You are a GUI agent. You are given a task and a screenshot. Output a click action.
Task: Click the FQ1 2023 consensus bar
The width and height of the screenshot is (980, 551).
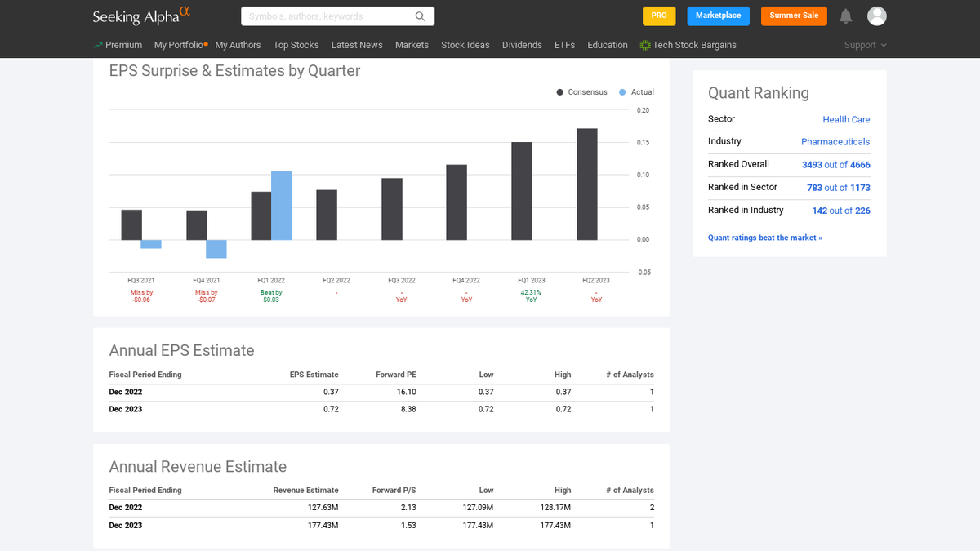point(522,191)
